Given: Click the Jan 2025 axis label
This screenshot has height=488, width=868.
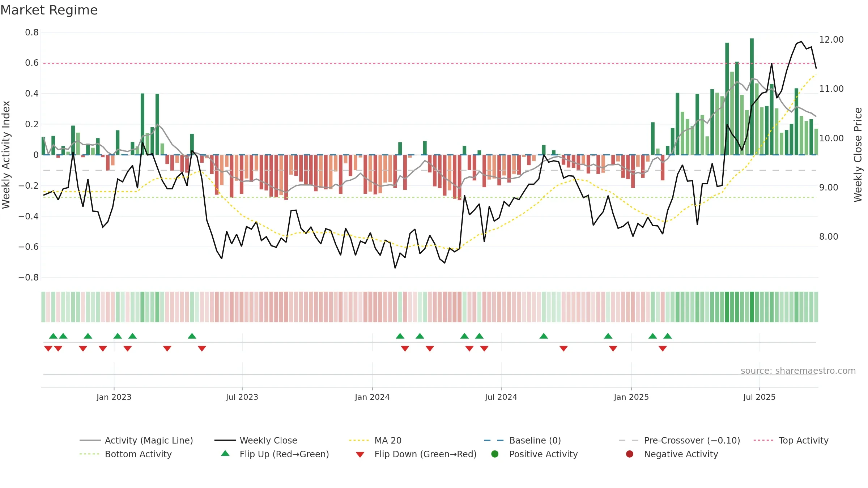Looking at the screenshot, I should coord(631,397).
